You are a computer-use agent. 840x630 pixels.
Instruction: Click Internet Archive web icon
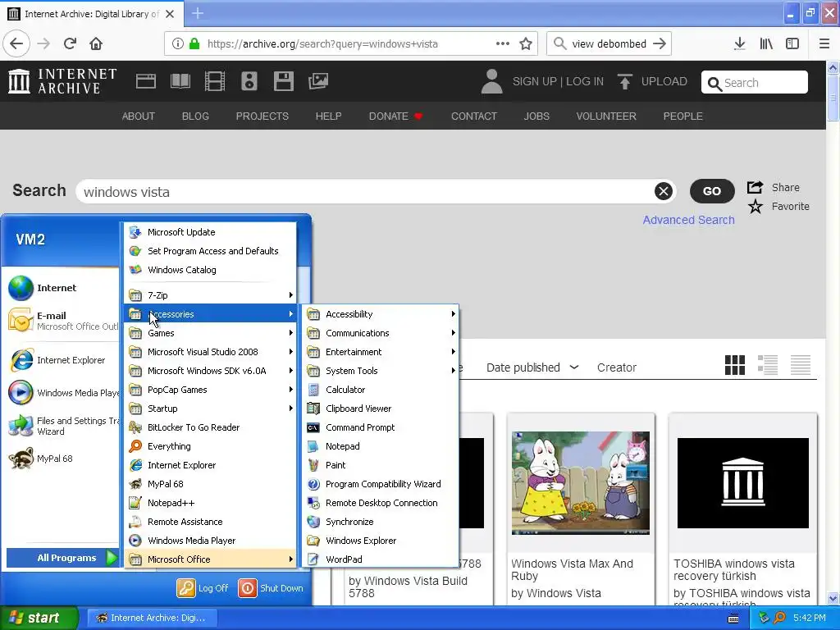click(x=146, y=81)
